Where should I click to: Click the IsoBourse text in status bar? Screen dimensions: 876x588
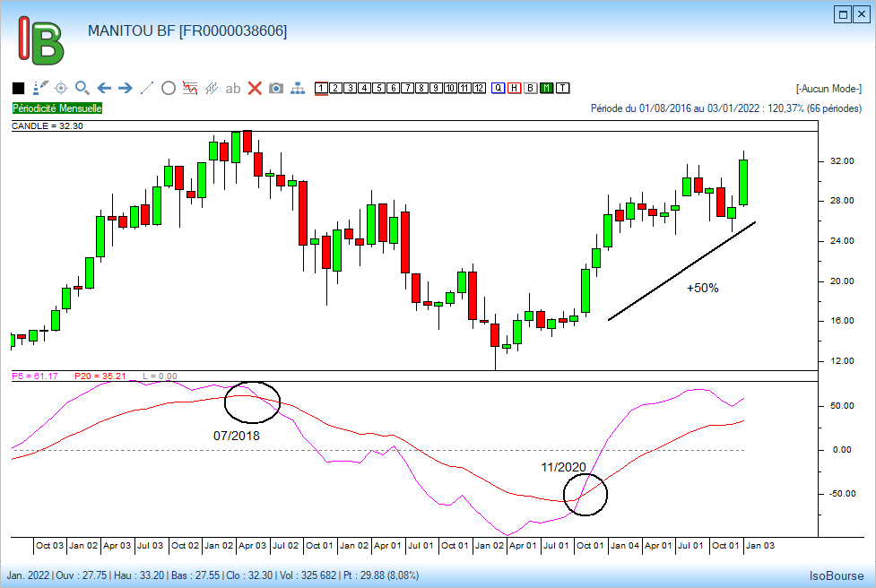point(837,575)
